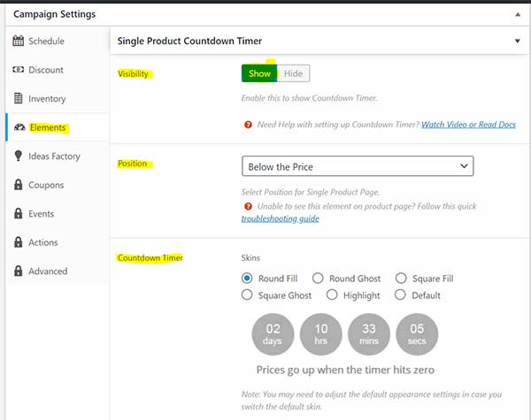Click the Events lock icon
531x420 pixels.
tap(19, 214)
